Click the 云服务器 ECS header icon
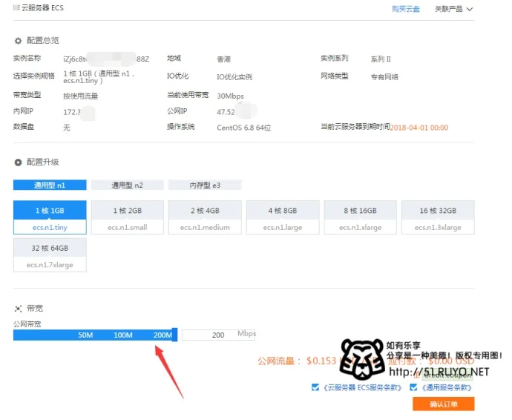The image size is (512, 420). (x=16, y=8)
